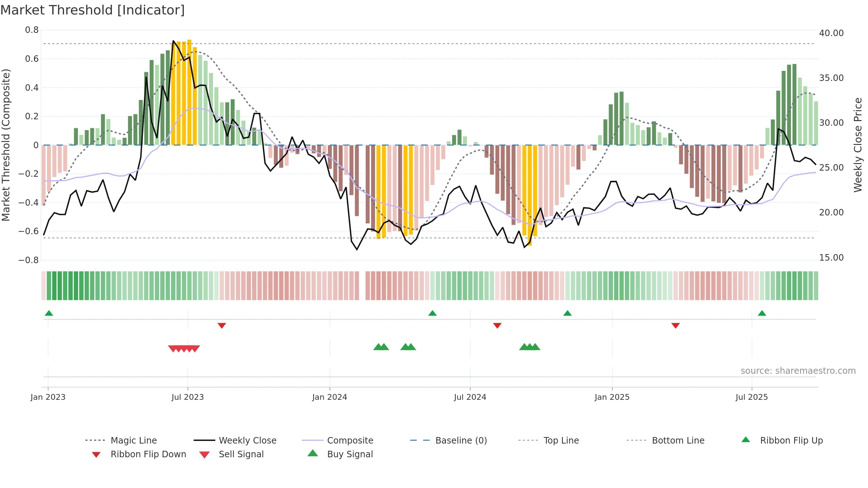Click the 30.00 price axis label
868x488 pixels.
831,123
